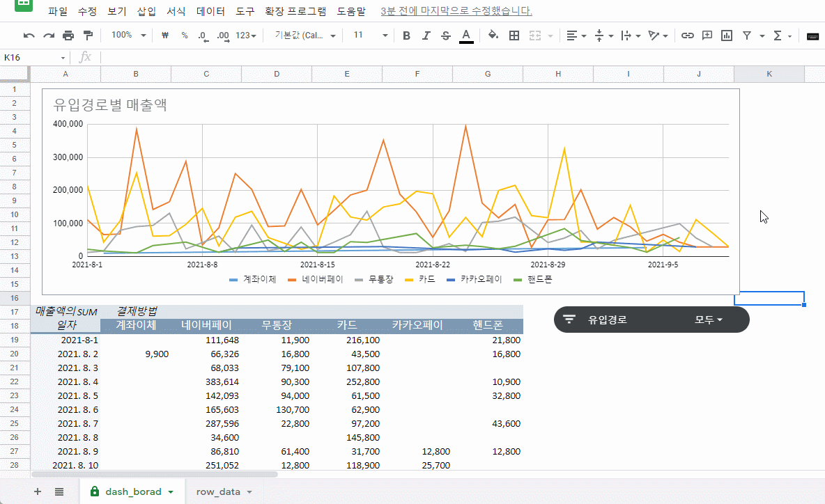Open the 도구 menu
This screenshot has height=504, width=825.
click(245, 11)
